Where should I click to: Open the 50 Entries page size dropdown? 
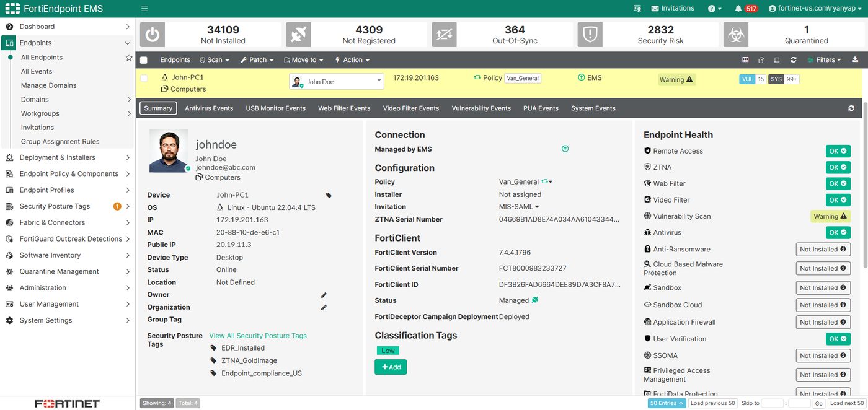(667, 403)
